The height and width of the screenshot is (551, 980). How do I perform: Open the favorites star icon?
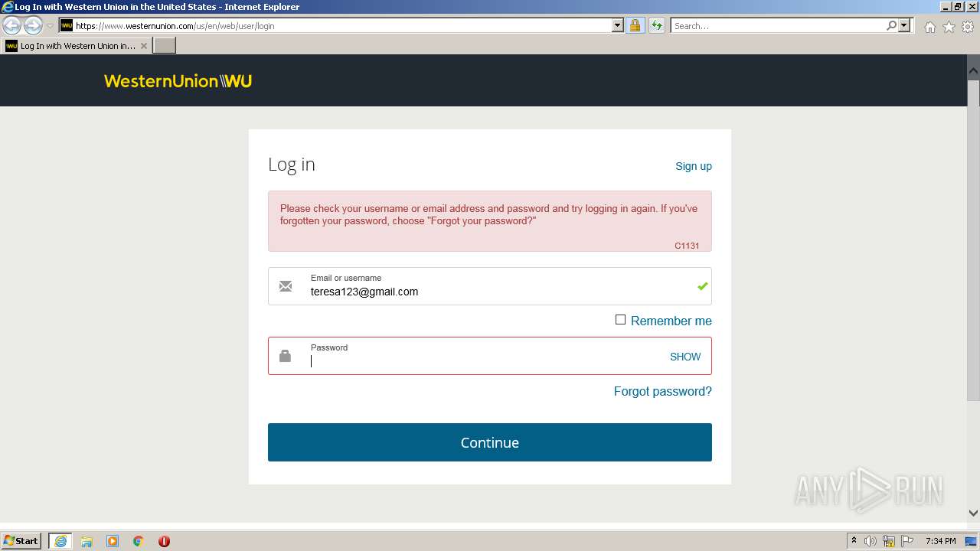click(949, 27)
